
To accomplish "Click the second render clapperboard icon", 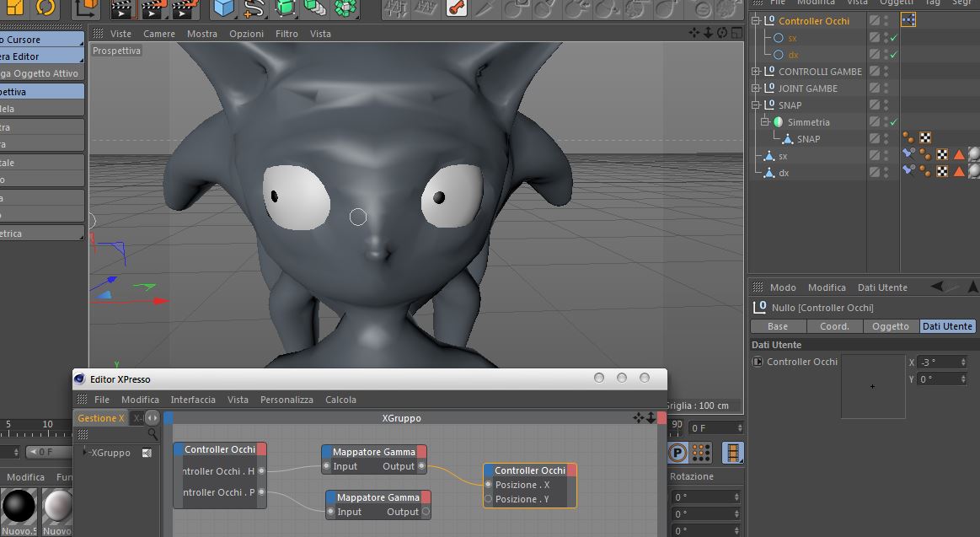I will click(x=153, y=8).
